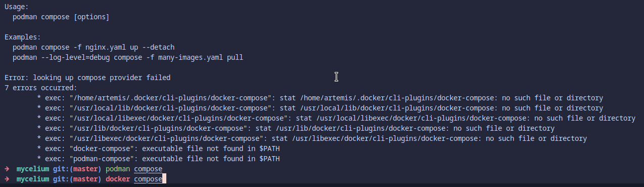Image resolution: width=644 pixels, height=187 pixels.
Task: Click the prompt arrow on docker compose line
Action: [x=7, y=179]
